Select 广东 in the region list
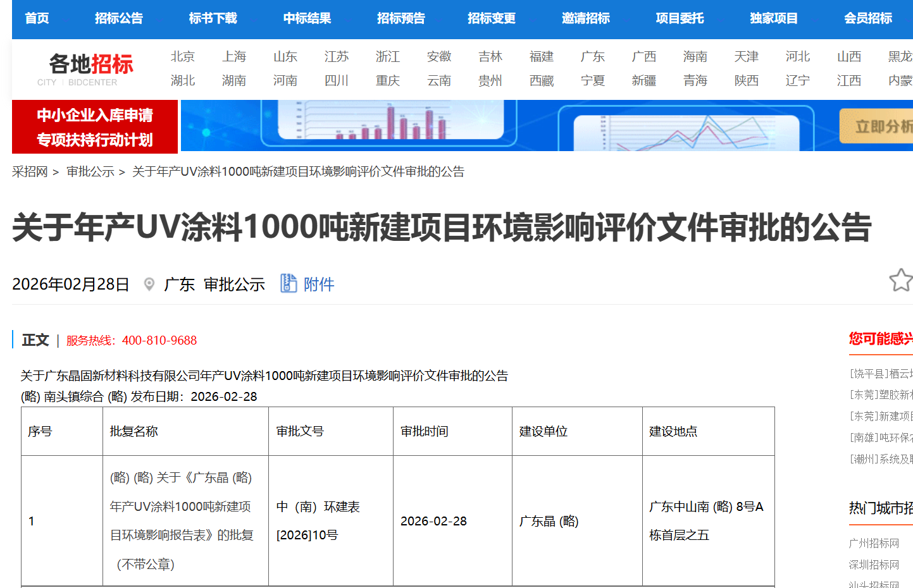The height and width of the screenshot is (588, 913). point(592,57)
